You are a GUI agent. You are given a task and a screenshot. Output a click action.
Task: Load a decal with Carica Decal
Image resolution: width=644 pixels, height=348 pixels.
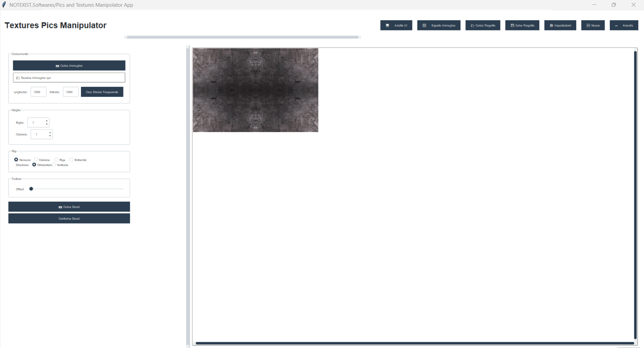pos(69,207)
